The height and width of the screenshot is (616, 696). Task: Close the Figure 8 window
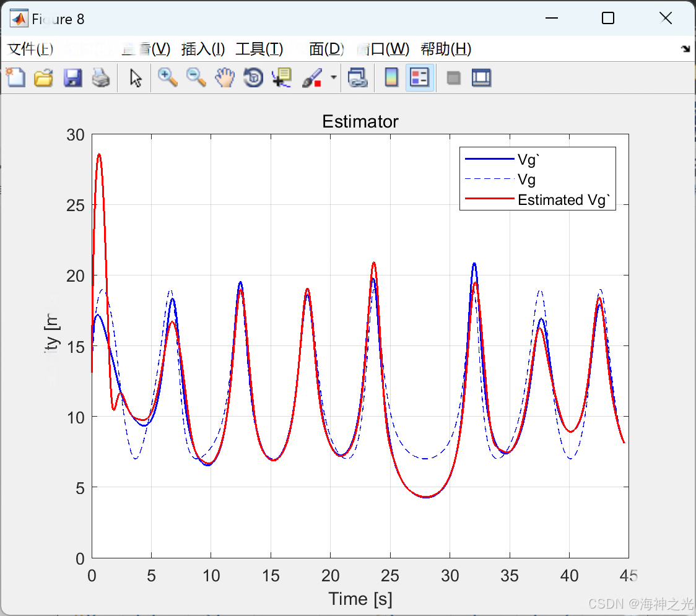666,18
